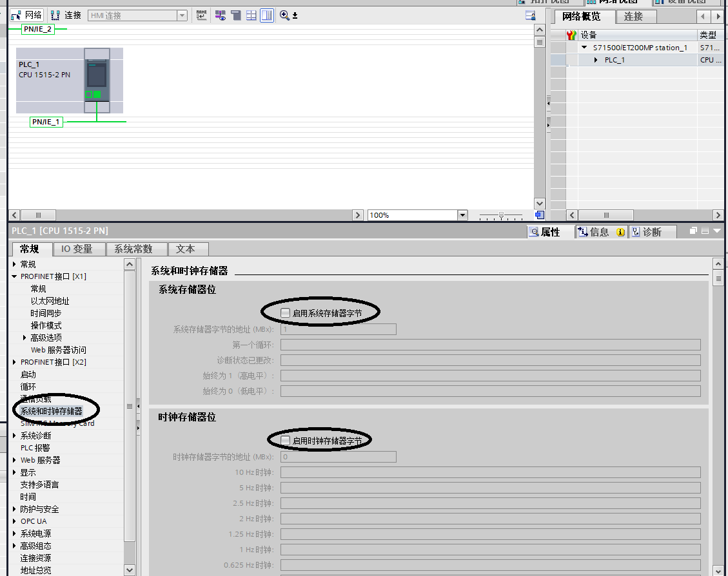Viewport: 728px width, 576px height.
Task: Click the zoom magnifier icon in toolbar
Action: 284,15
